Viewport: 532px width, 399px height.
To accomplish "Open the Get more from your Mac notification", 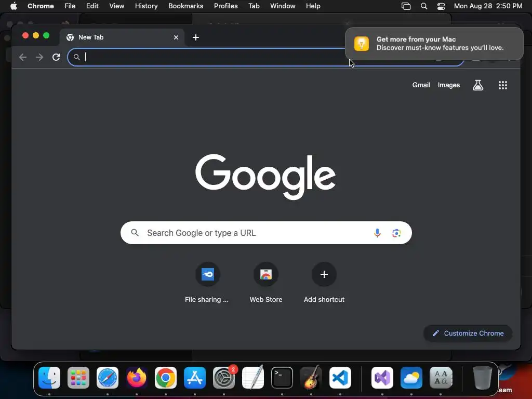I will pos(434,44).
